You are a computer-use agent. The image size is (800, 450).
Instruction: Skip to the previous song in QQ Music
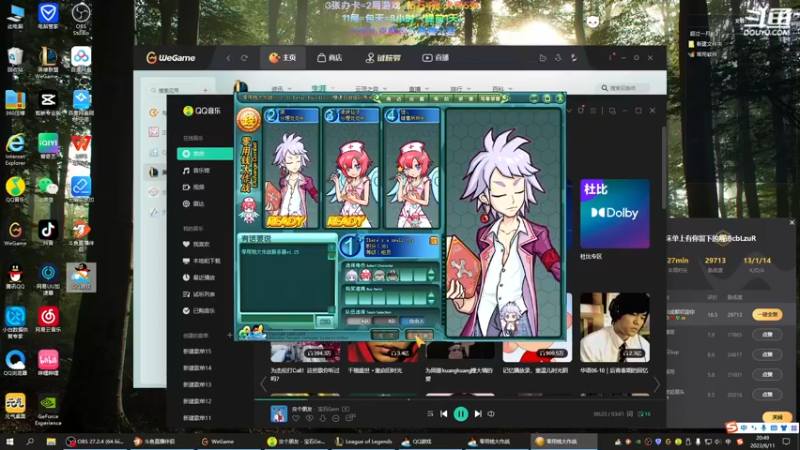point(444,414)
